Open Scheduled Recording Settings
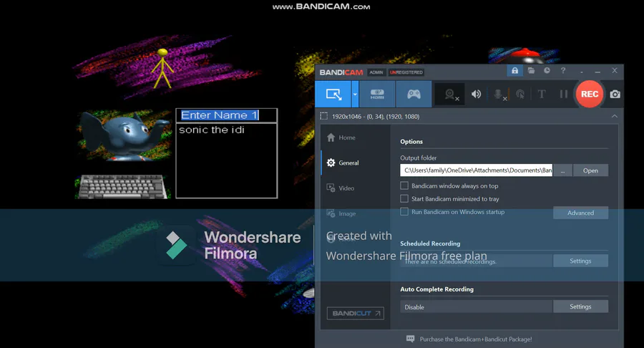 point(580,261)
